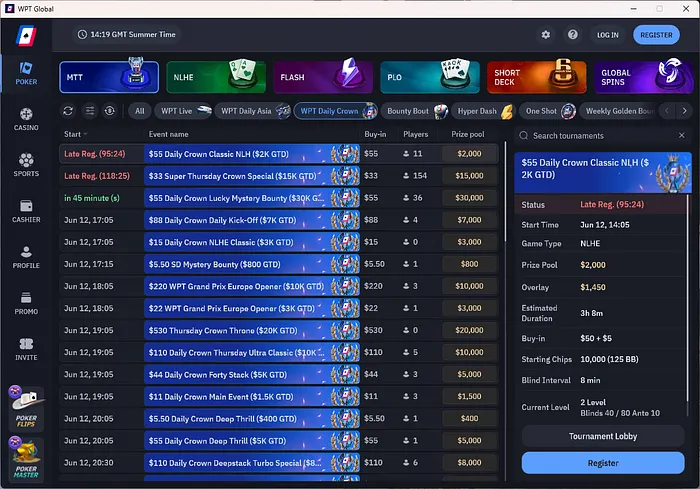Click the Prize pool column header
The image size is (700, 489).
point(467,134)
